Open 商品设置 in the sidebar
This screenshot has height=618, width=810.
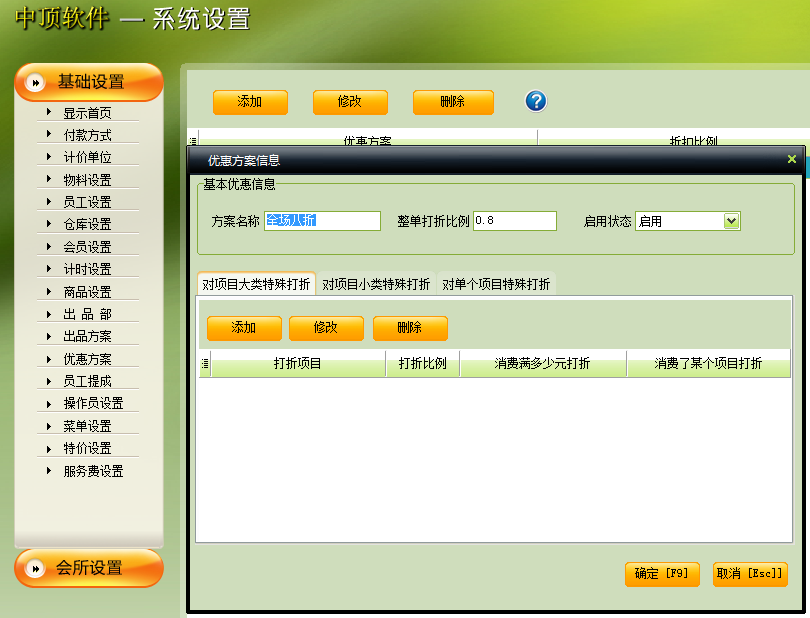pos(87,292)
